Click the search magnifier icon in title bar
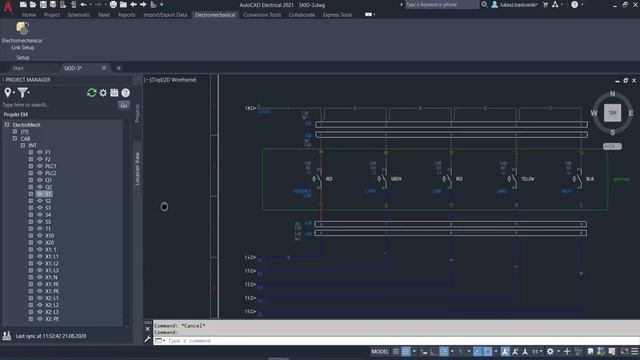Image resolution: width=640 pixels, height=360 pixels. tap(484, 4)
